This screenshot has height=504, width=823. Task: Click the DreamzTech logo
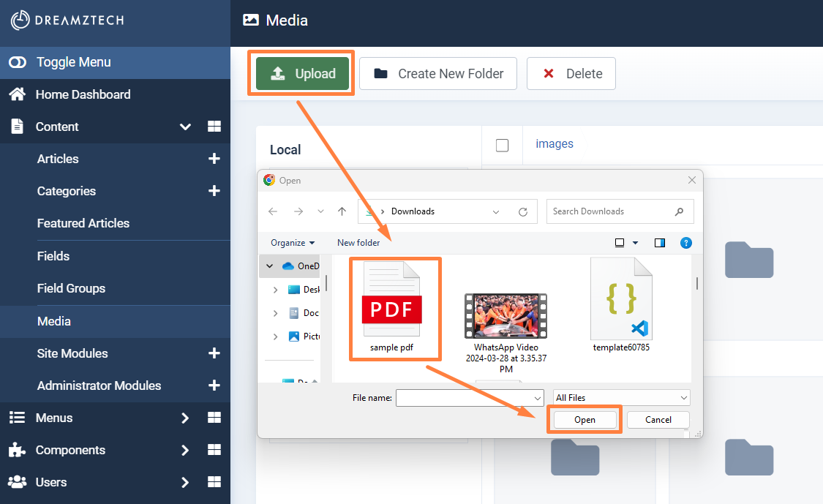pos(67,20)
